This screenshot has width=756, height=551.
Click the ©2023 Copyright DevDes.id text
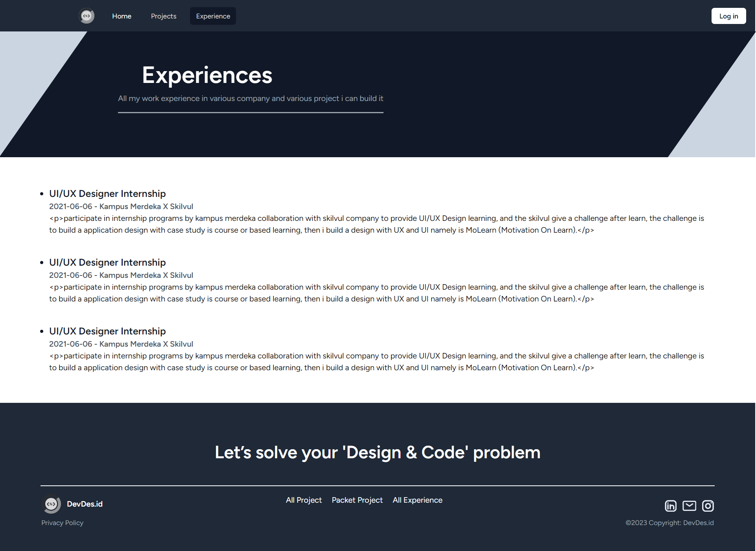[x=669, y=523]
